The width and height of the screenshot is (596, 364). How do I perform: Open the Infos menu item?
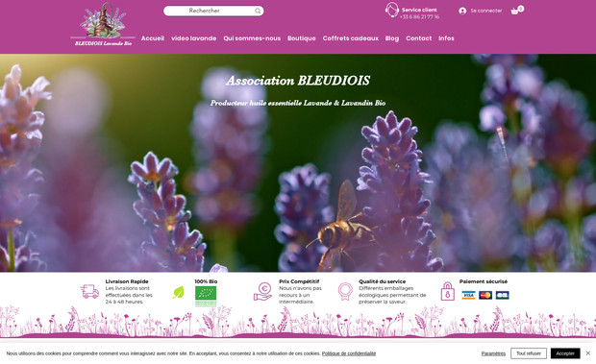click(446, 38)
